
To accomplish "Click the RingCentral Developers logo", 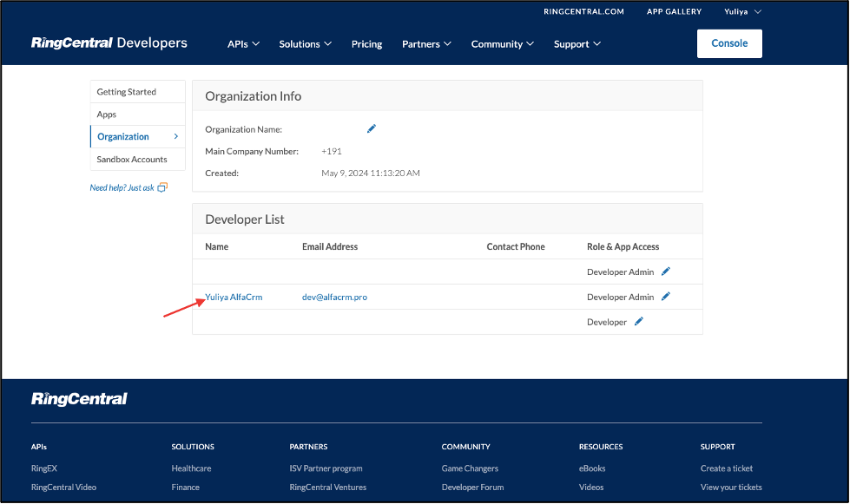I will (x=109, y=43).
